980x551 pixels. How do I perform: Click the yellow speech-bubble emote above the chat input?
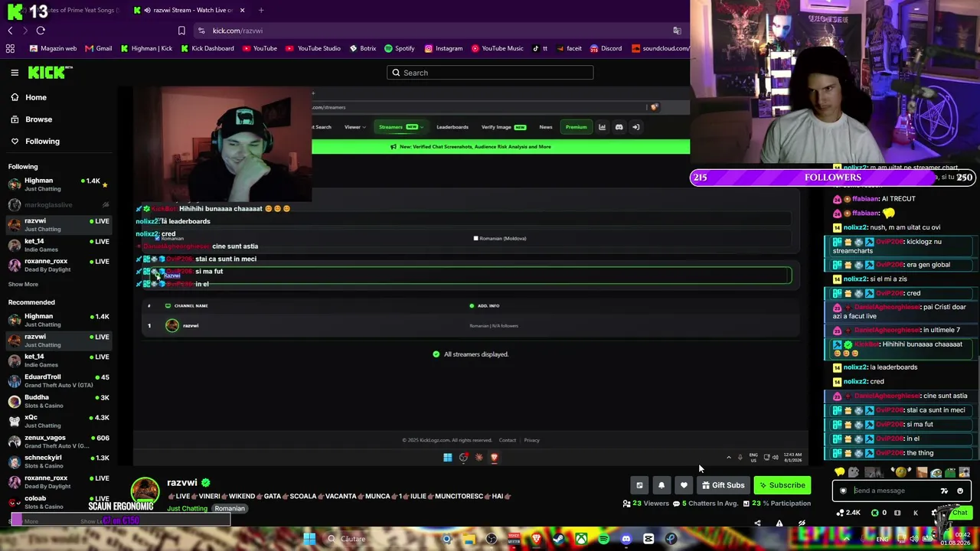[840, 472]
